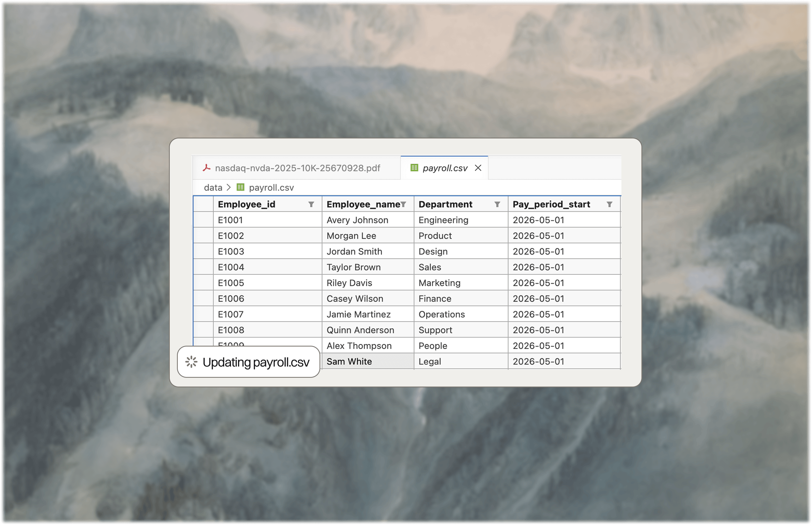The image size is (812, 525).
Task: Select the Avery Johnson cell
Action: (x=368, y=220)
